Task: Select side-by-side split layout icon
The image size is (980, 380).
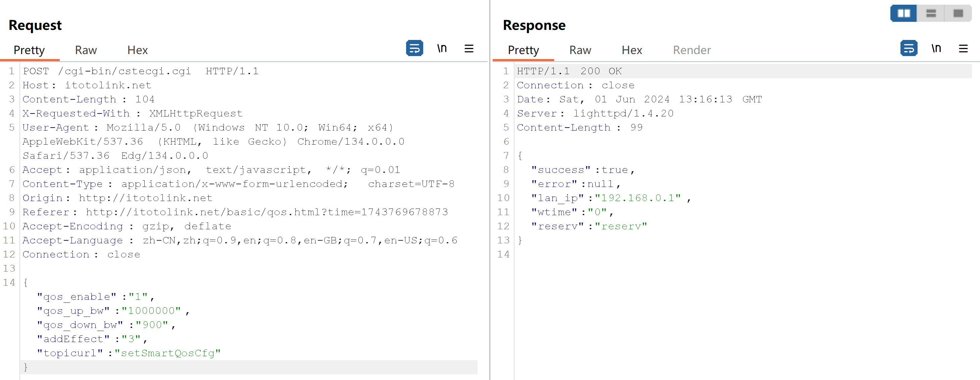Action: pyautogui.click(x=903, y=13)
